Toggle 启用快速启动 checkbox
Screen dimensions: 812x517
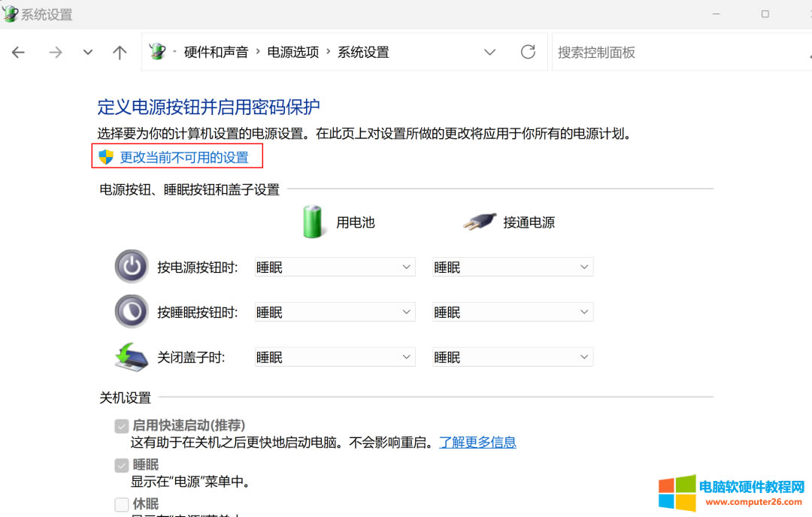tap(122, 426)
